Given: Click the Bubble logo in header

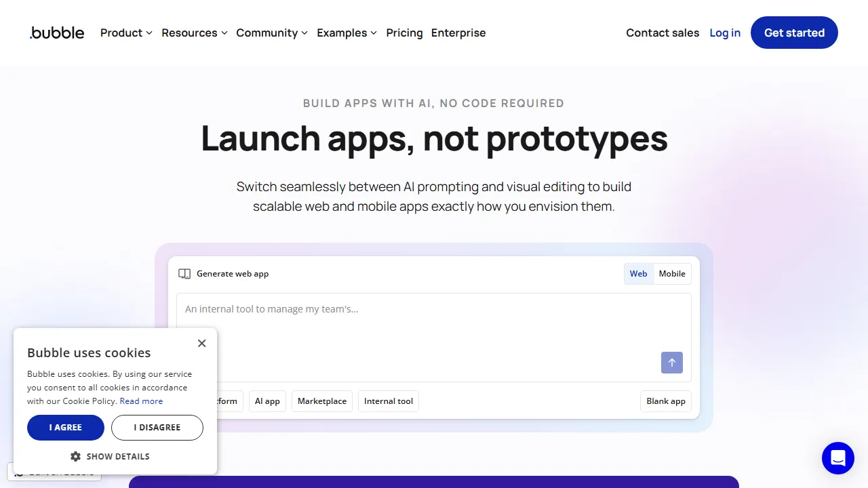Looking at the screenshot, I should 57,33.
